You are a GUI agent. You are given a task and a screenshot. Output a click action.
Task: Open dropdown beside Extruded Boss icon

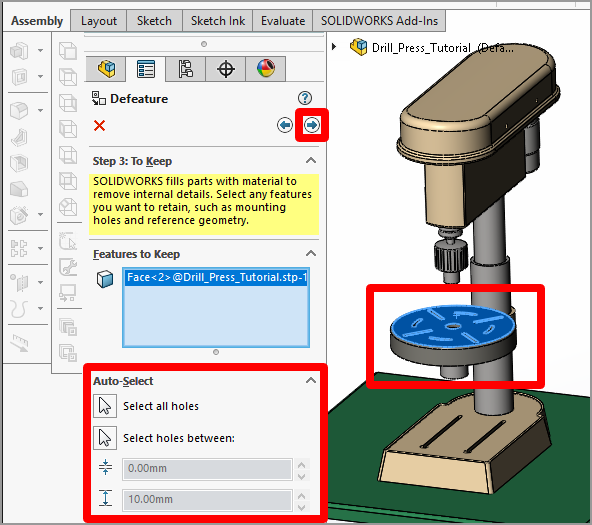pyautogui.click(x=40, y=50)
